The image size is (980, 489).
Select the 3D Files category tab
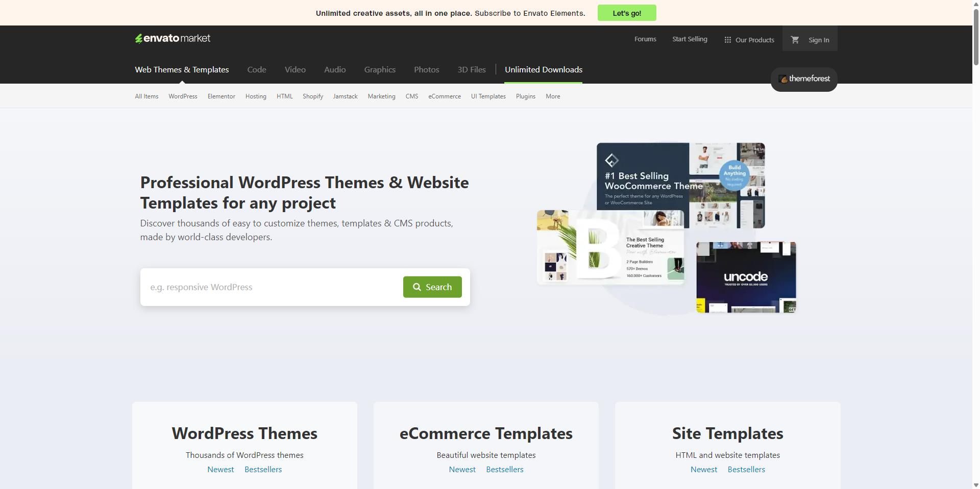[472, 70]
